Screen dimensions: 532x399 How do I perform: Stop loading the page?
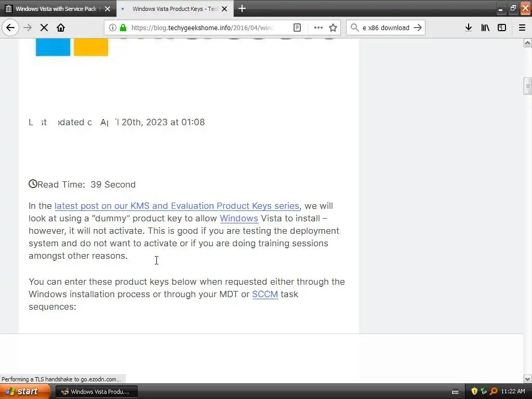point(44,28)
